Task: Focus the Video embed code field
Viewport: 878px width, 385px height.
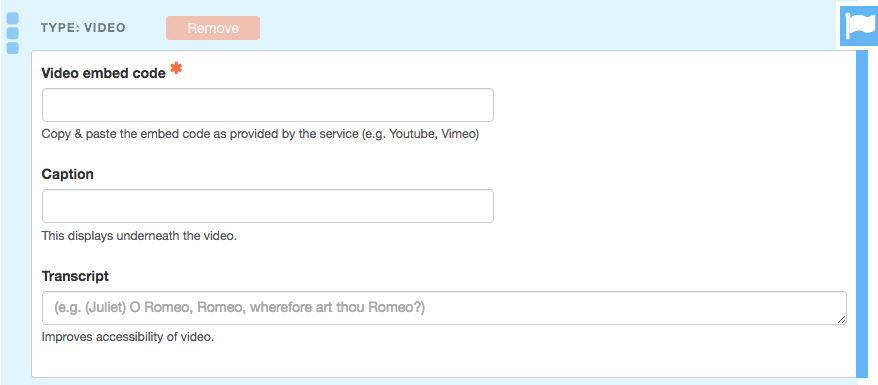Action: tap(268, 105)
